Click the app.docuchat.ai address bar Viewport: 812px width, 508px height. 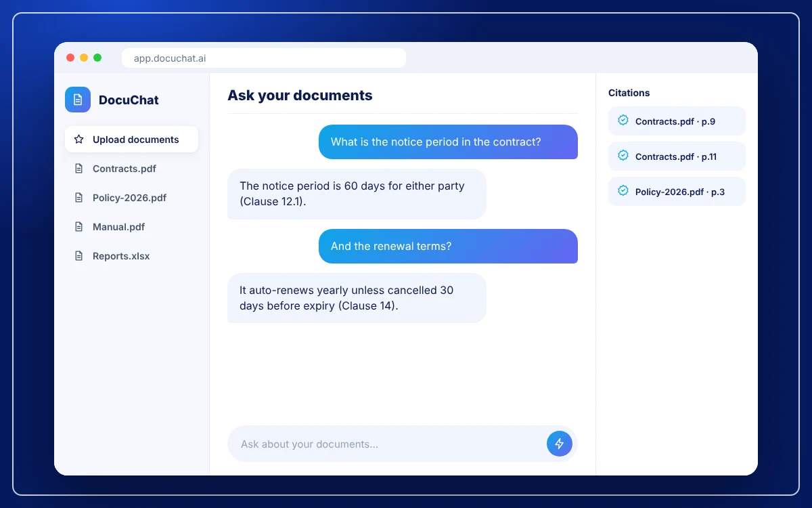[264, 58]
